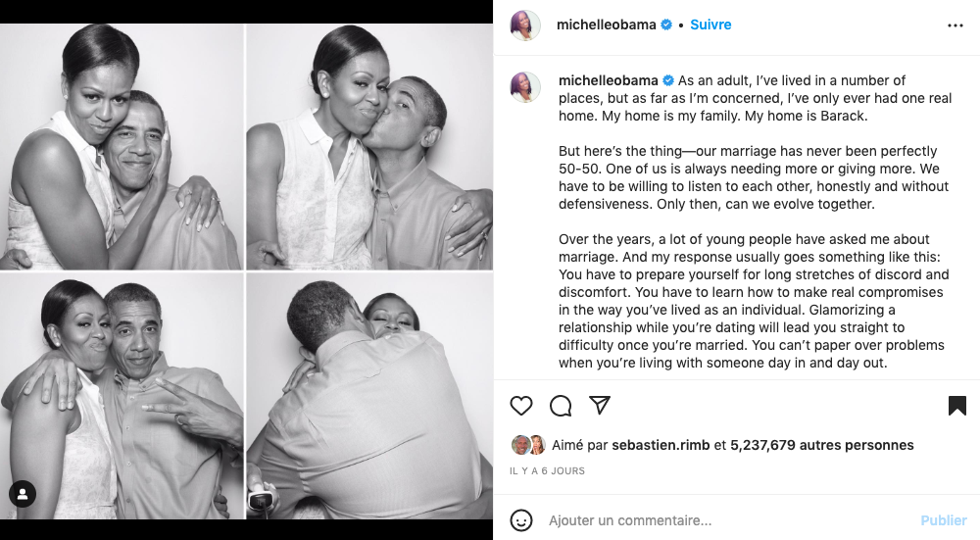The width and height of the screenshot is (980, 540).
Task: Click the profile avatar beside caption
Action: 525,86
